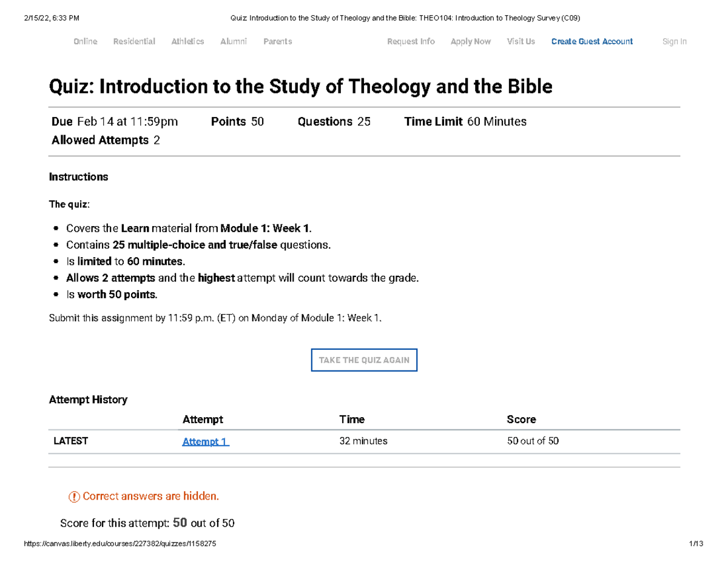Click the canvas.liberty.edu footer URL
The height and width of the screenshot is (562, 728).
[120, 544]
